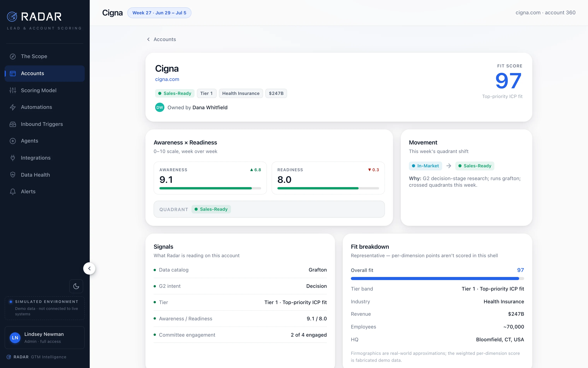Click the $247B revenue tag
Screen dimensions: 588x368
pos(276,94)
